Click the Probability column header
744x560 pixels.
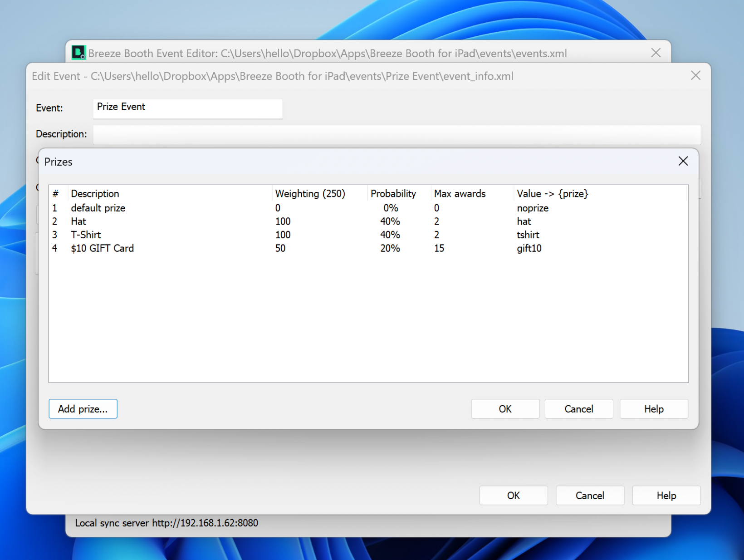(x=393, y=194)
